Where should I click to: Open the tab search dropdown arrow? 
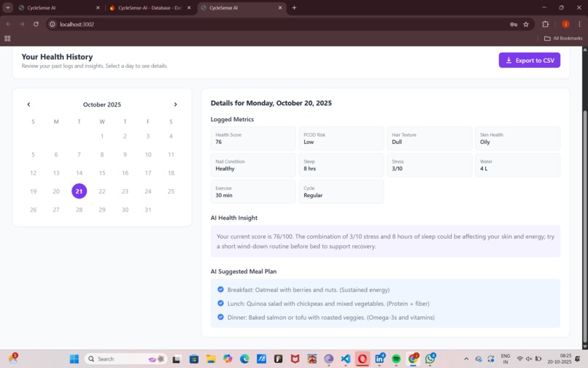pos(7,8)
